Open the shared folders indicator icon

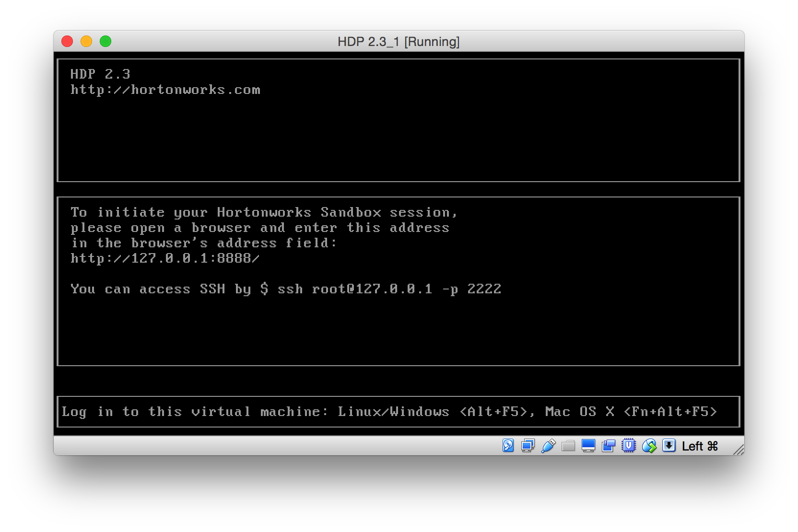568,446
